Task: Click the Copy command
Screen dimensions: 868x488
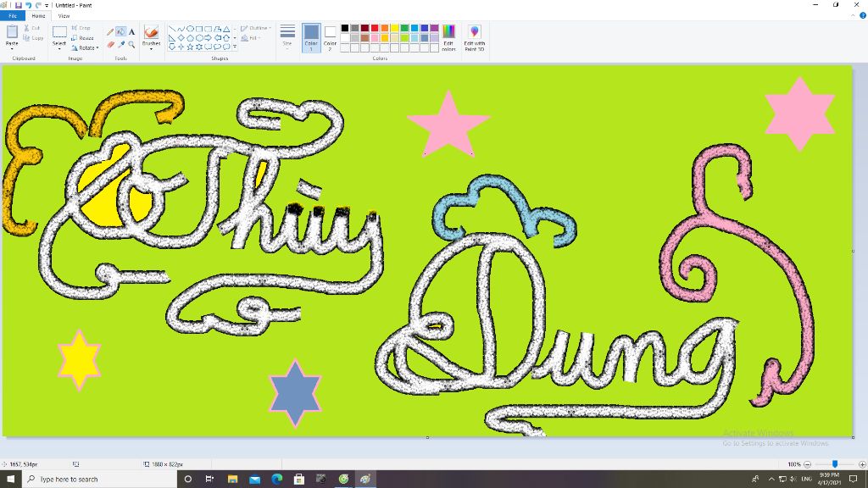Action: click(x=33, y=38)
